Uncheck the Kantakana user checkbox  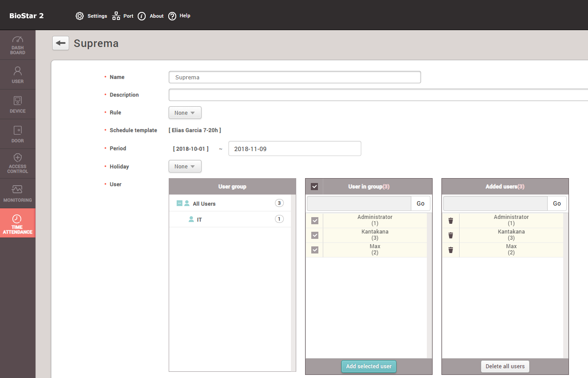pyautogui.click(x=315, y=235)
